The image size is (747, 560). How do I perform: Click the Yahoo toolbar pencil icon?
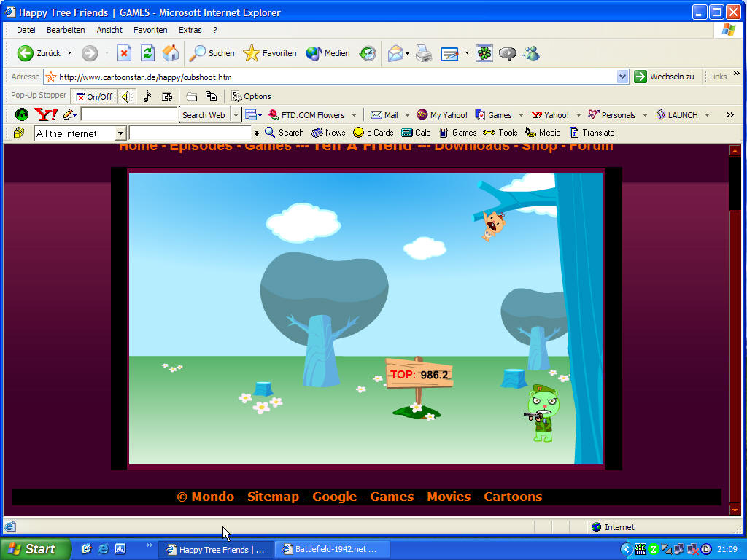[69, 114]
